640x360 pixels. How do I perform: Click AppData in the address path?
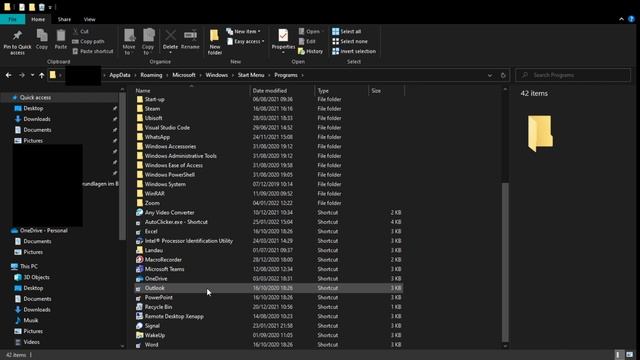120,75
